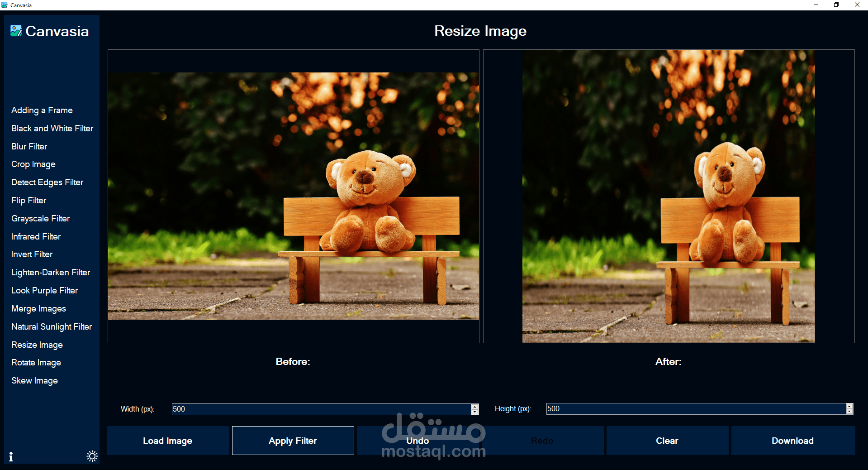Select Detect Edges Filter
This screenshot has height=470, width=868.
[x=47, y=182]
